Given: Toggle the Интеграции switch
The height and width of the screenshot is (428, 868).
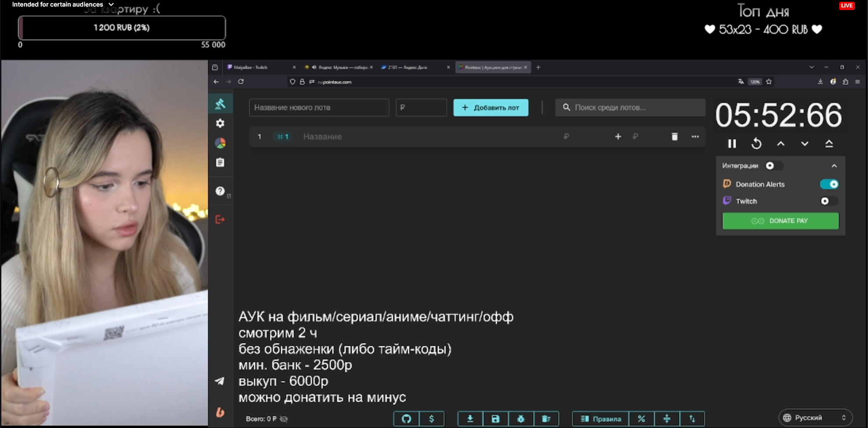Looking at the screenshot, I should click(x=773, y=165).
